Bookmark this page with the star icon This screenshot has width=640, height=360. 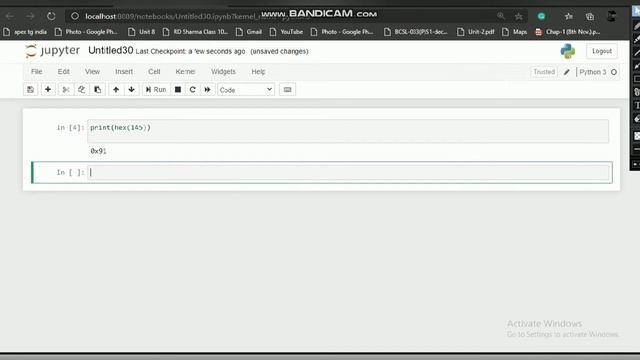pyautogui.click(x=519, y=16)
